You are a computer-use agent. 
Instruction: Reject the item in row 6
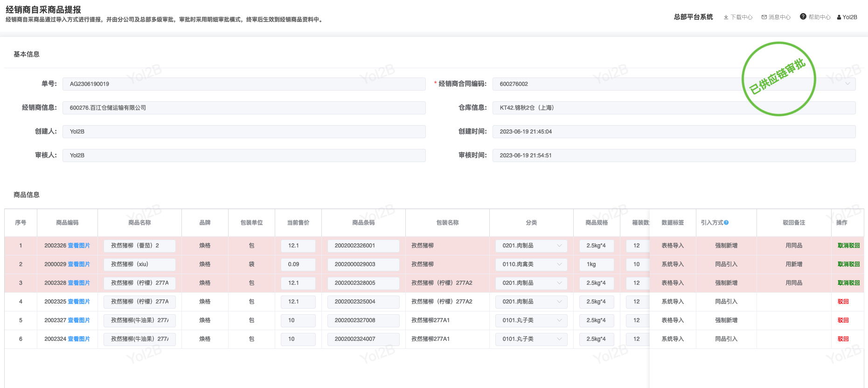(x=843, y=339)
